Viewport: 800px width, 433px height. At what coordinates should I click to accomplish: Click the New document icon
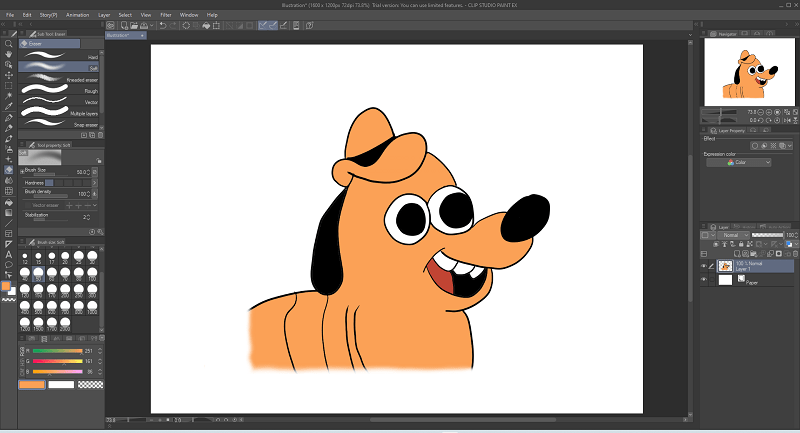point(124,26)
